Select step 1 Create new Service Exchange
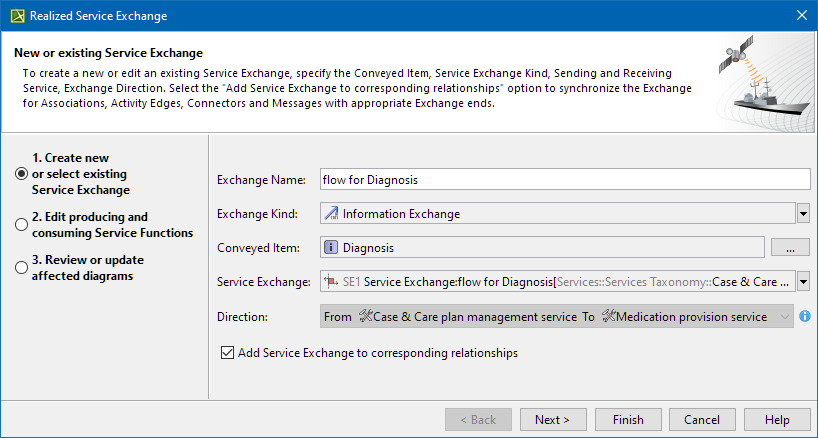 point(21,173)
